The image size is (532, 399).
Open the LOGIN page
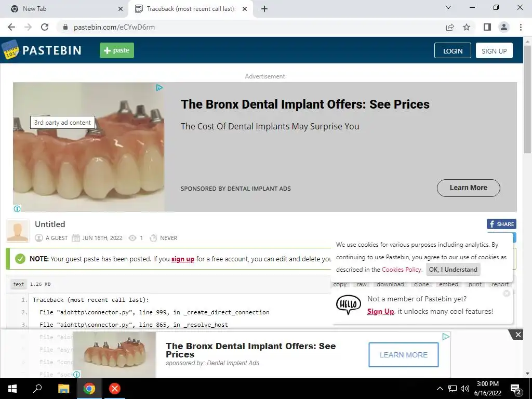pyautogui.click(x=453, y=51)
